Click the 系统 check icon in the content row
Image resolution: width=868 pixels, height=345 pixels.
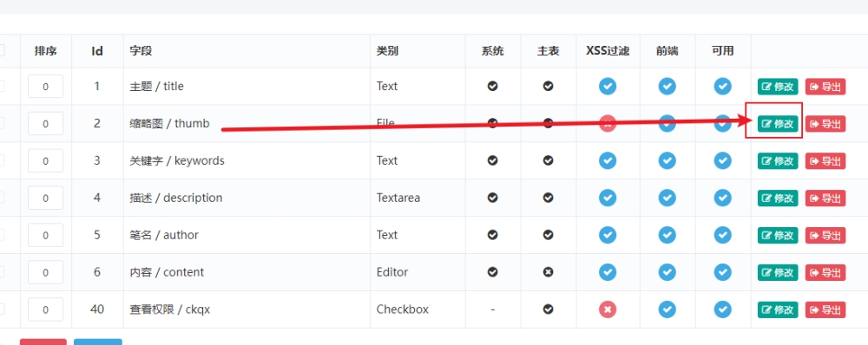[x=493, y=272]
